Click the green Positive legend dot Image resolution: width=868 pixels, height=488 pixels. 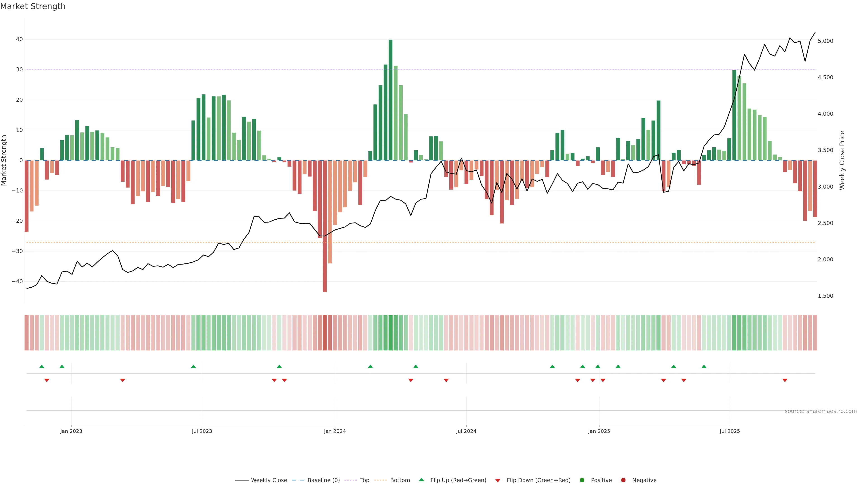tap(582, 480)
